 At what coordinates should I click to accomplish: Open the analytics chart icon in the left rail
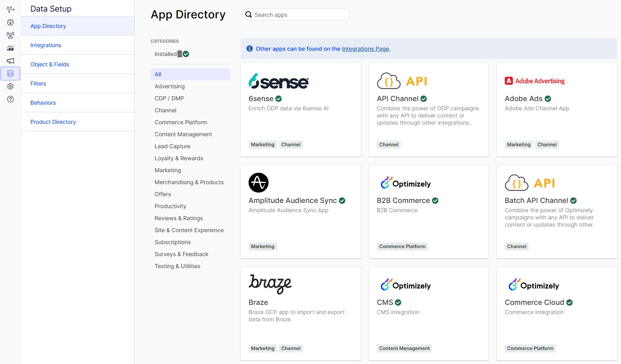coord(10,48)
